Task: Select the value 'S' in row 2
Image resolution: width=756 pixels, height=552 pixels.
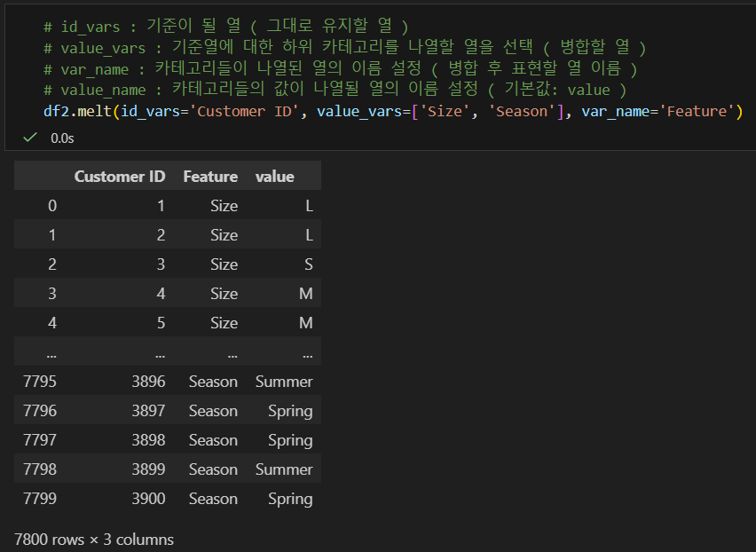Action: [309, 264]
